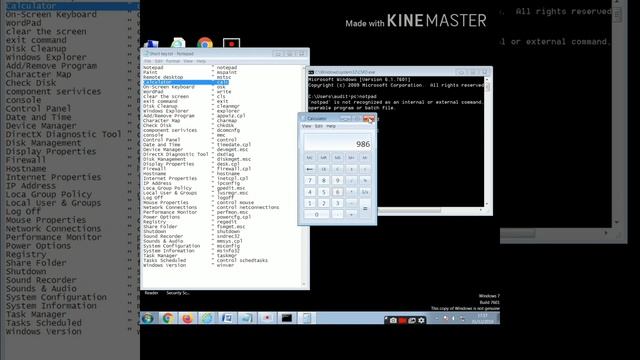Click the Calculator CE key
The image size is (640, 360).
[323, 169]
